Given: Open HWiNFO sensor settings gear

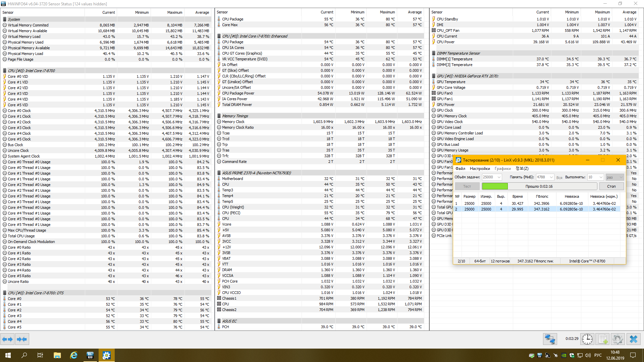Looking at the screenshot, I should click(x=618, y=339).
